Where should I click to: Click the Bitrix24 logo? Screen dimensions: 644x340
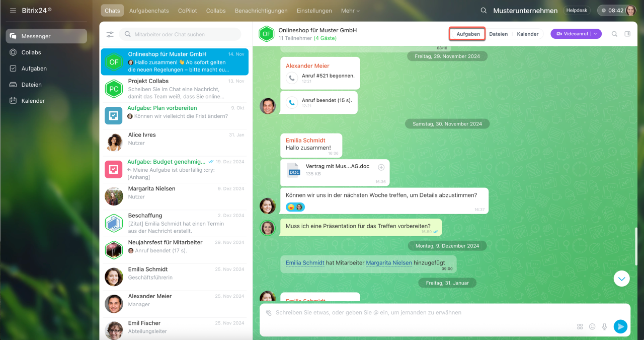click(37, 10)
